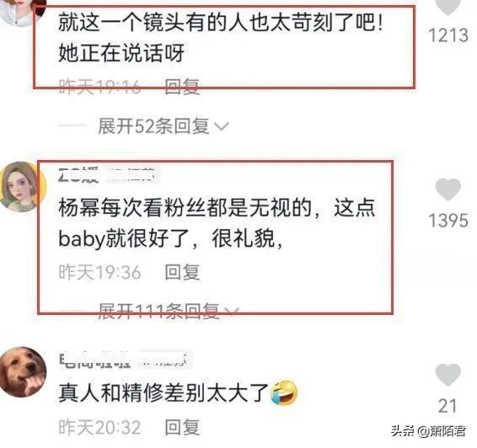The height and width of the screenshot is (448, 477).
Task: Like the comment with 1395 likes
Action: pyautogui.click(x=448, y=189)
